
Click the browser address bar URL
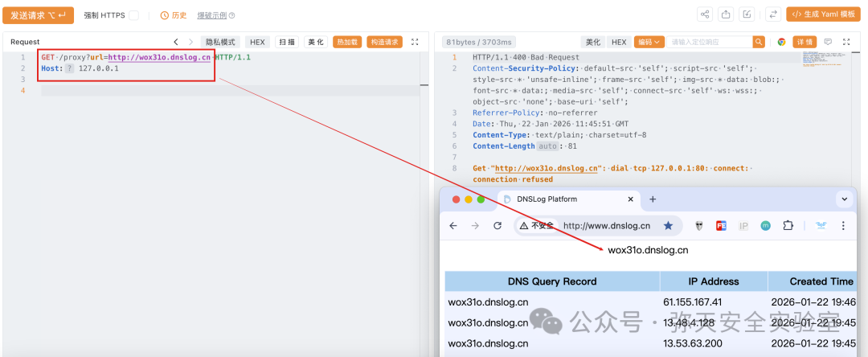607,225
